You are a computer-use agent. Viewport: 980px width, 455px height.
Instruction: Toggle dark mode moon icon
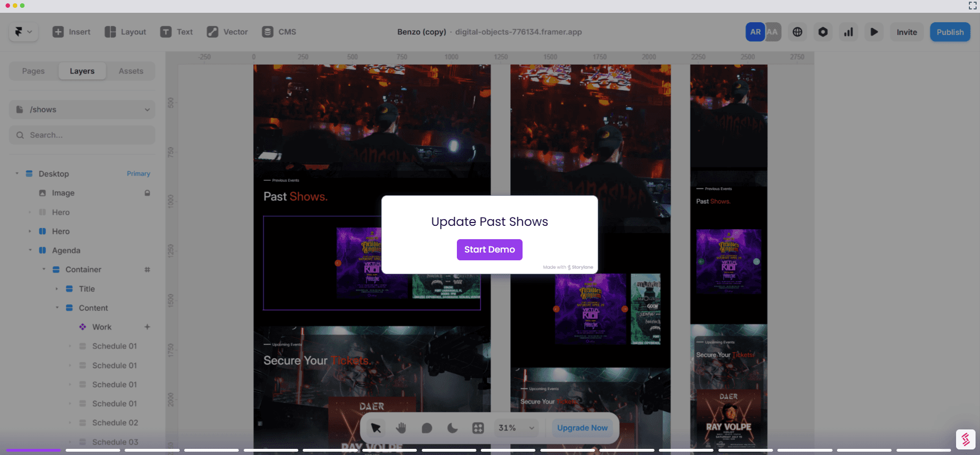[x=452, y=428]
